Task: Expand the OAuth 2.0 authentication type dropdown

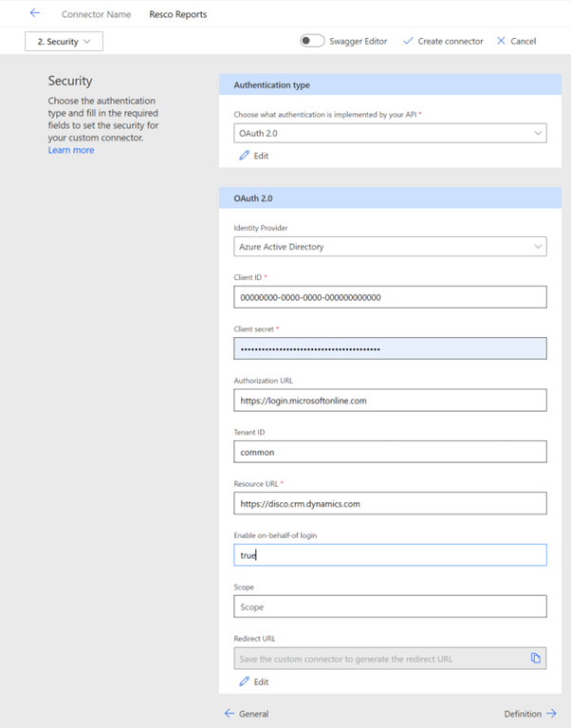Action: [390, 133]
